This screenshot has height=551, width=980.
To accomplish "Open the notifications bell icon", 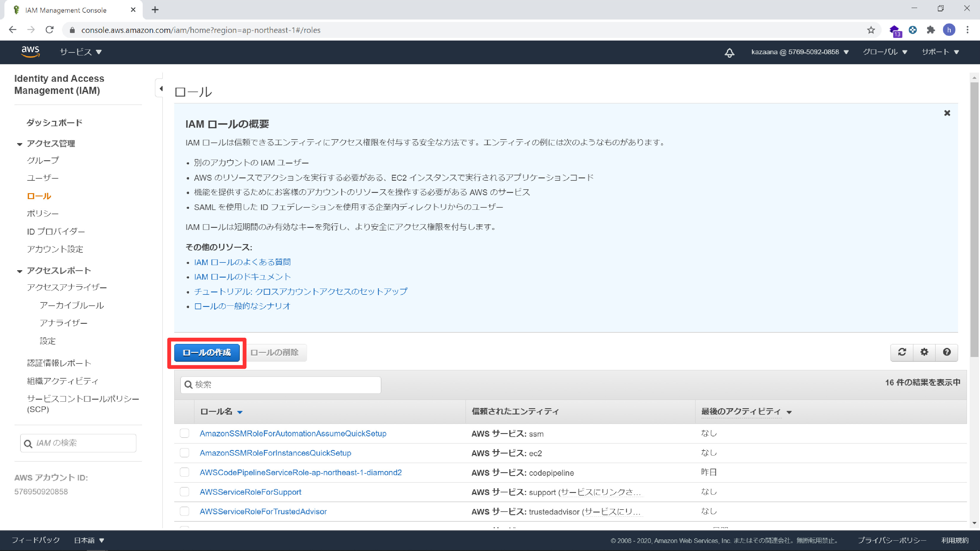I will [x=729, y=52].
